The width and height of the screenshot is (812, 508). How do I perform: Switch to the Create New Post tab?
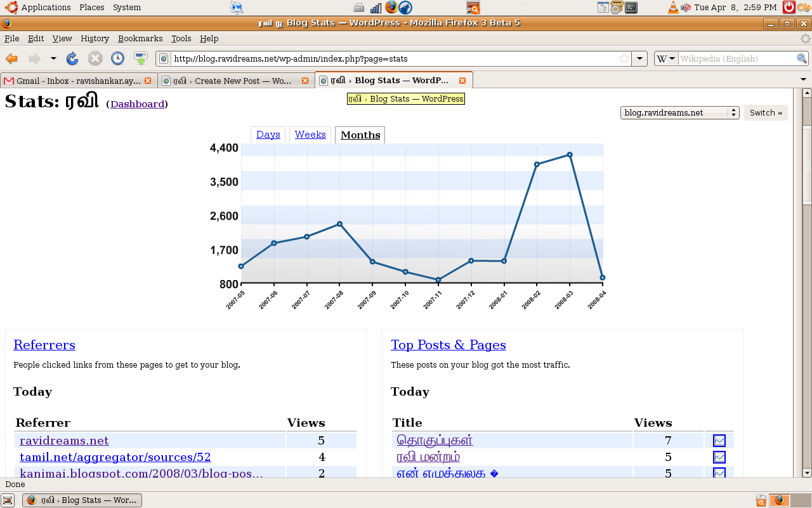coord(235,81)
